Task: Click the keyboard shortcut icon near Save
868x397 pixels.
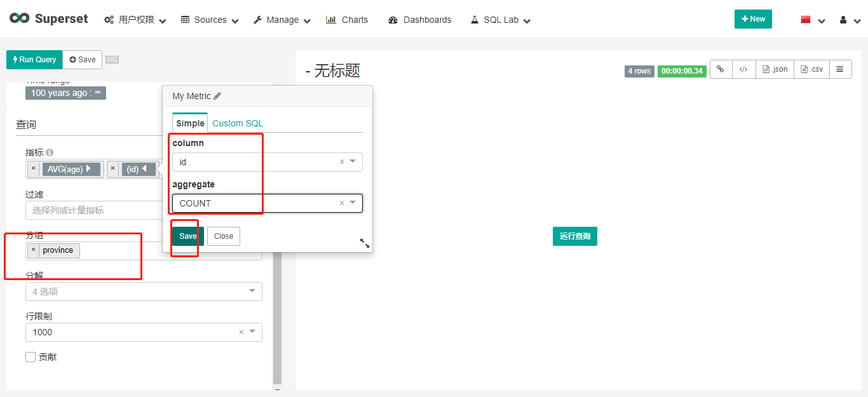Action: pyautogui.click(x=112, y=59)
